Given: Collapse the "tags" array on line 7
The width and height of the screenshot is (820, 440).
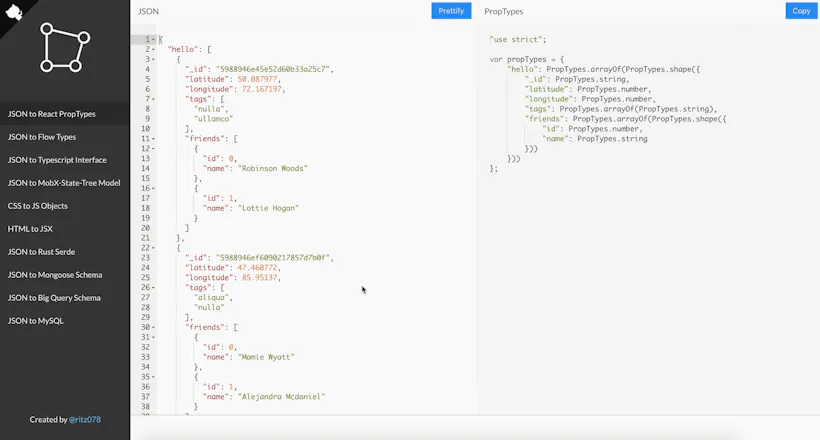Looking at the screenshot, I should click(153, 99).
